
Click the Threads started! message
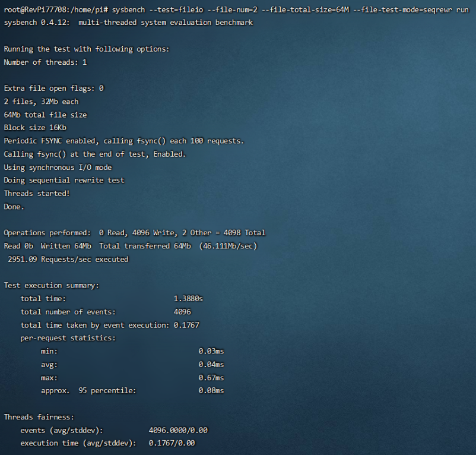[x=37, y=193]
